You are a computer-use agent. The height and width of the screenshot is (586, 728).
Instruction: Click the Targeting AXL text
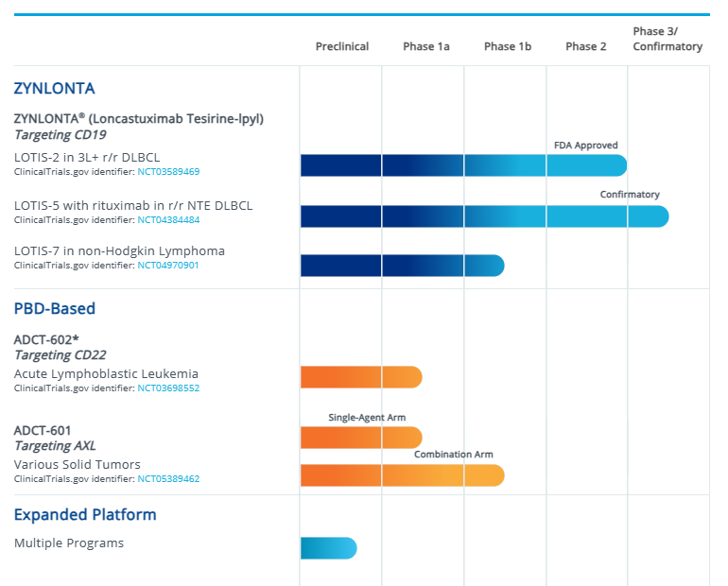click(x=55, y=446)
